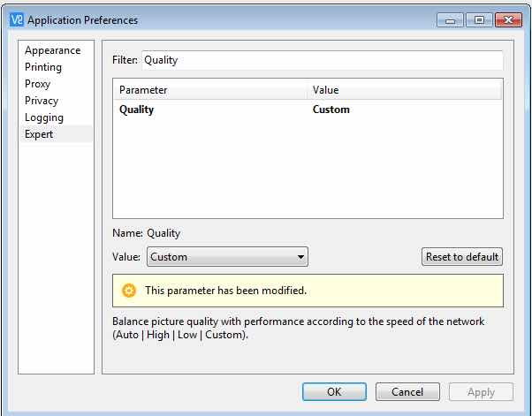Click the Custom value cell in table

coord(331,110)
